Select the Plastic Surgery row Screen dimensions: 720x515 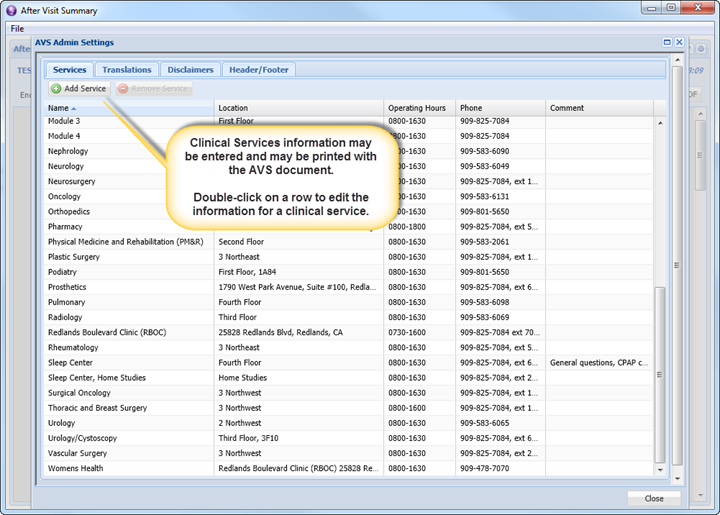tap(349, 257)
